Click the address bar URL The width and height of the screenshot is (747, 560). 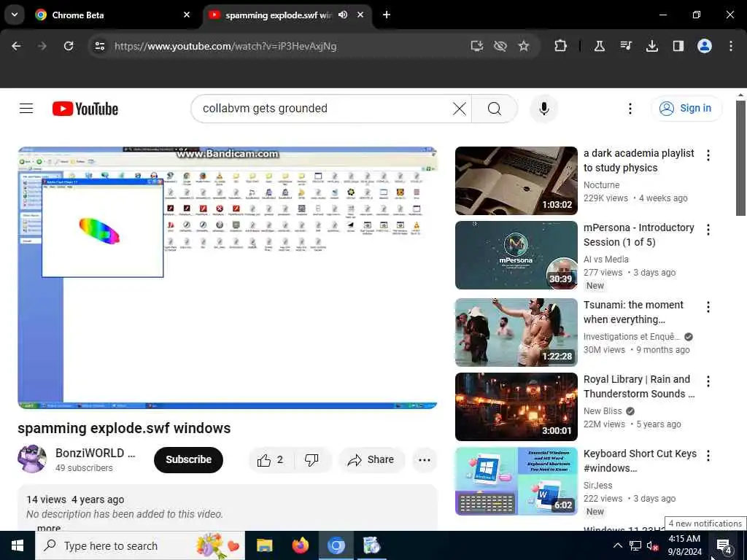coord(225,46)
